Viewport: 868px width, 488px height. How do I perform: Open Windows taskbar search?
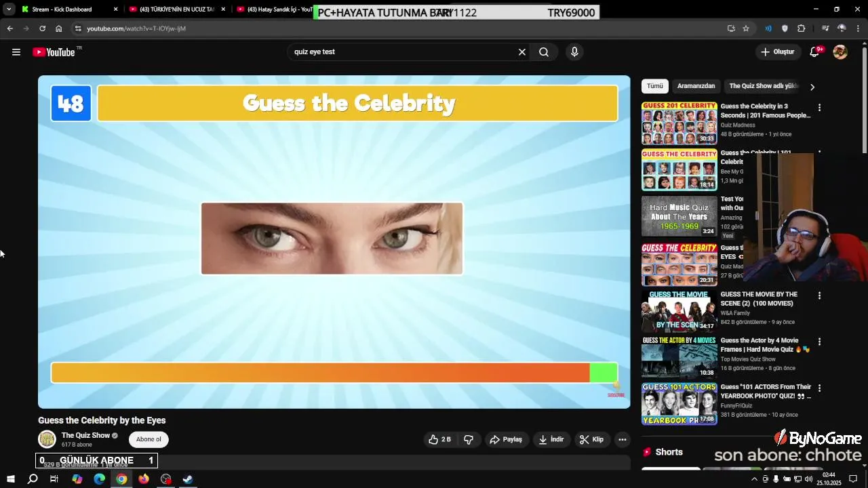tap(33, 479)
